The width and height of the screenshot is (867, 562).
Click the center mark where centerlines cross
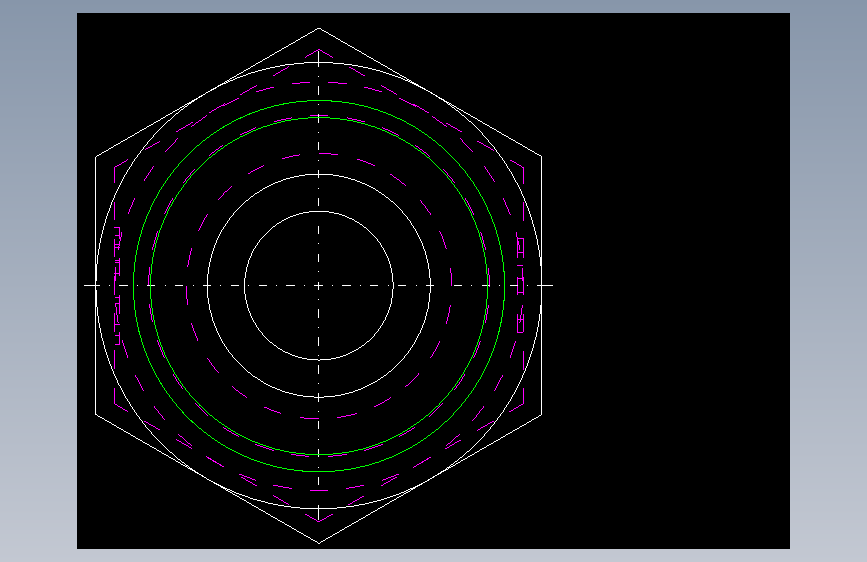pos(318,285)
